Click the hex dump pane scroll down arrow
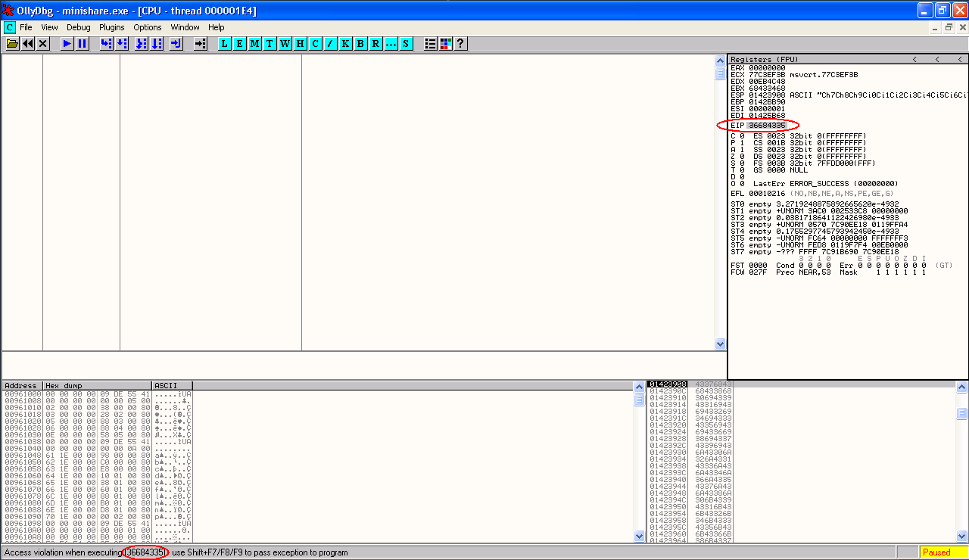The width and height of the screenshot is (969, 560). tap(639, 537)
